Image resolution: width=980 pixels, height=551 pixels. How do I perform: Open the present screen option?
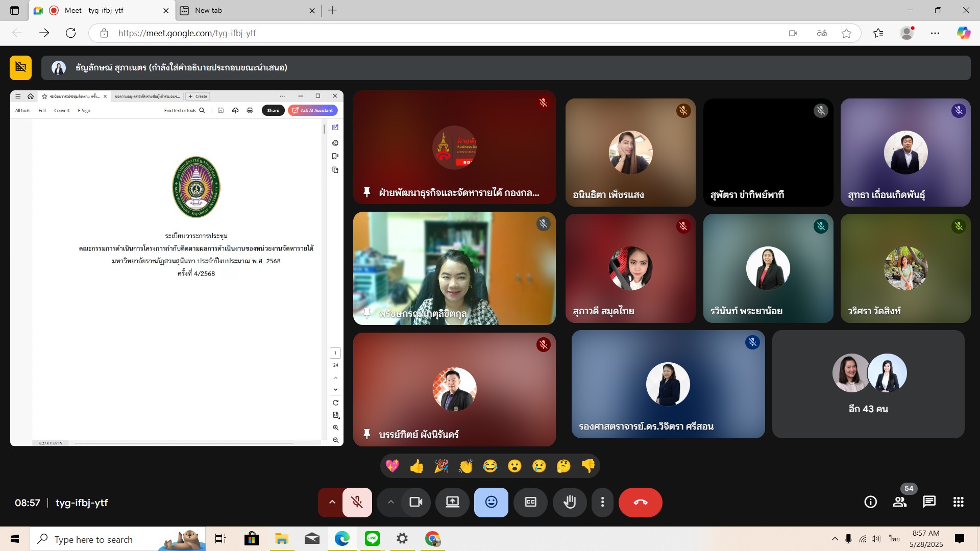click(452, 503)
